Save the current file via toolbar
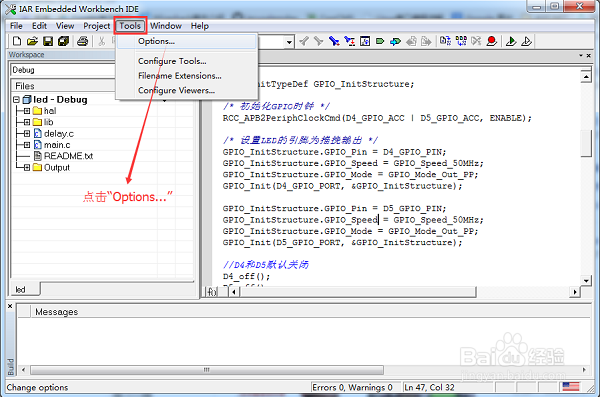 coord(48,41)
